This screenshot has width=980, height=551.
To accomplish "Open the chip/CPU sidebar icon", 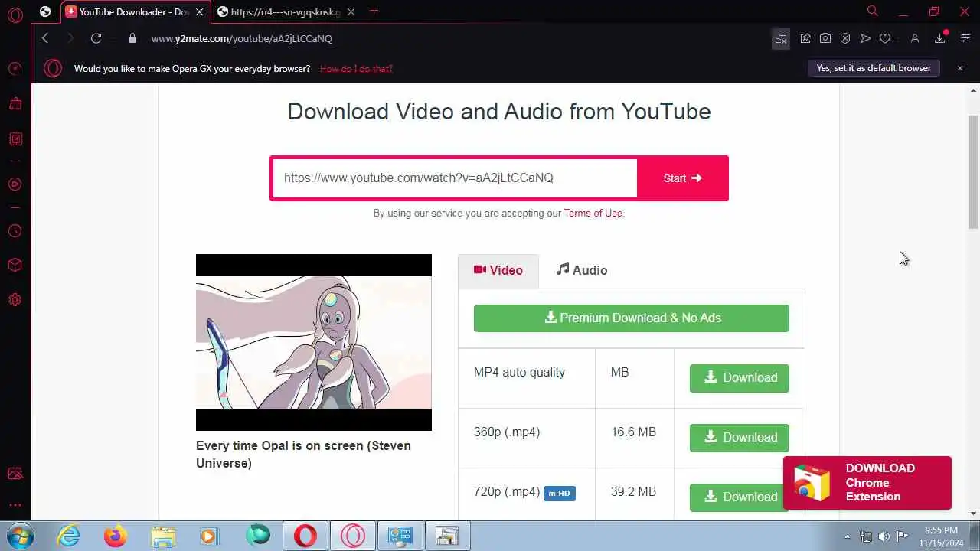I will pyautogui.click(x=15, y=139).
